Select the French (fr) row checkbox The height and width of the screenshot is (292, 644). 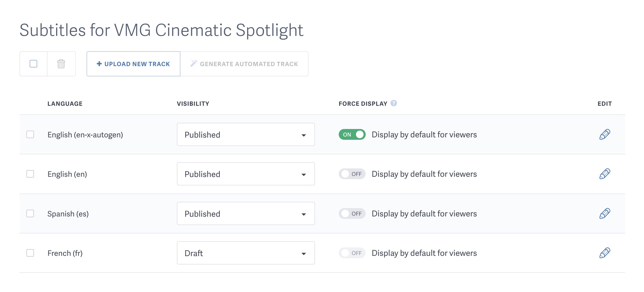pos(30,253)
